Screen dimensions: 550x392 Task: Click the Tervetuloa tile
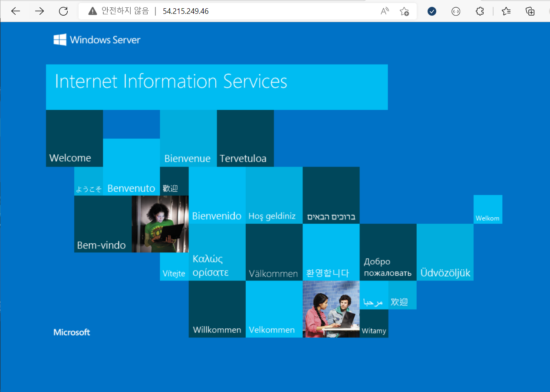point(245,138)
